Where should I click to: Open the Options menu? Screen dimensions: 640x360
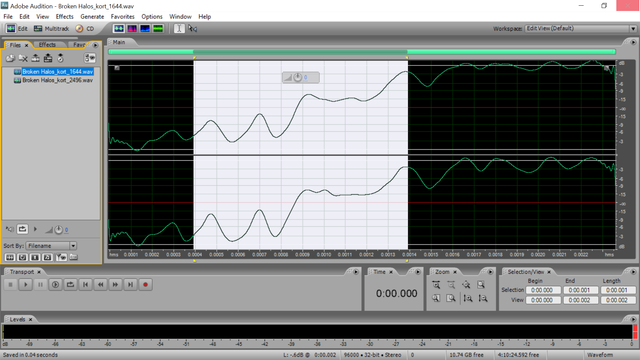pos(152,17)
